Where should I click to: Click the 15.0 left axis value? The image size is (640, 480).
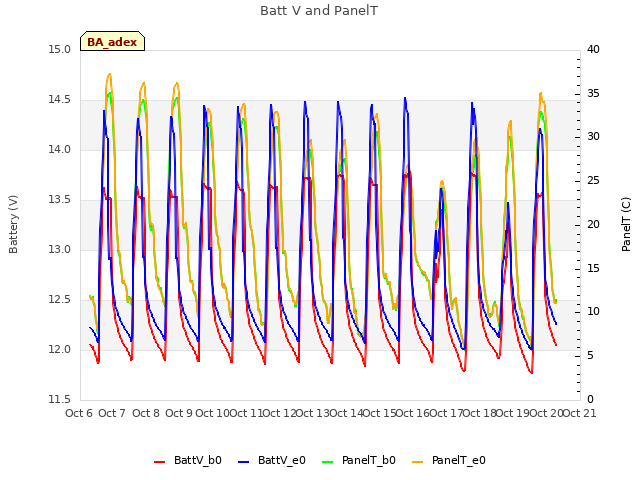coord(60,50)
